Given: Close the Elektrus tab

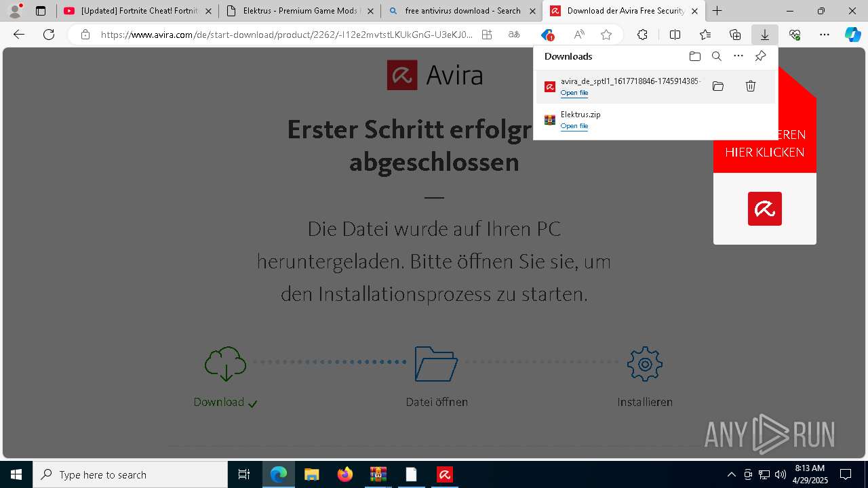Looking at the screenshot, I should click(370, 11).
